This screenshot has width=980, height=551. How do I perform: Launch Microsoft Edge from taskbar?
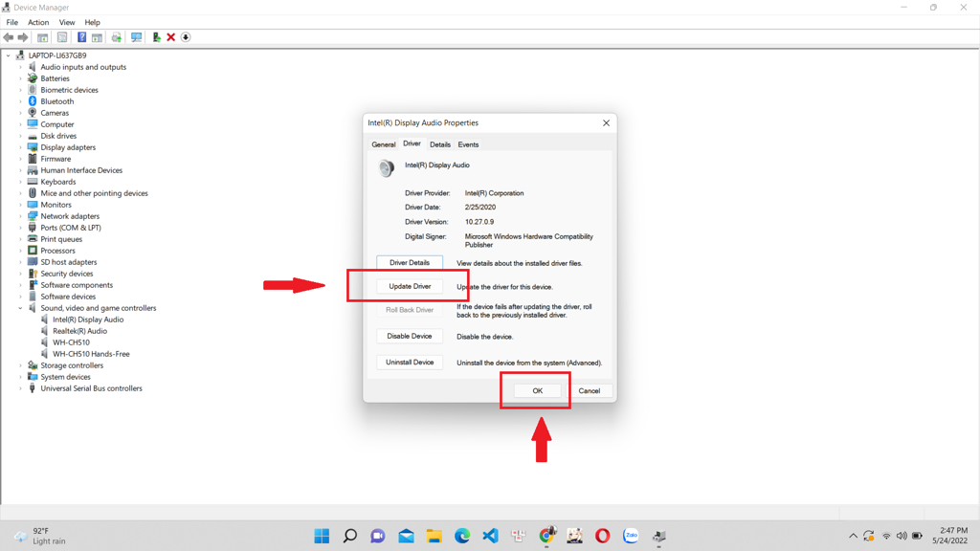[462, 536]
